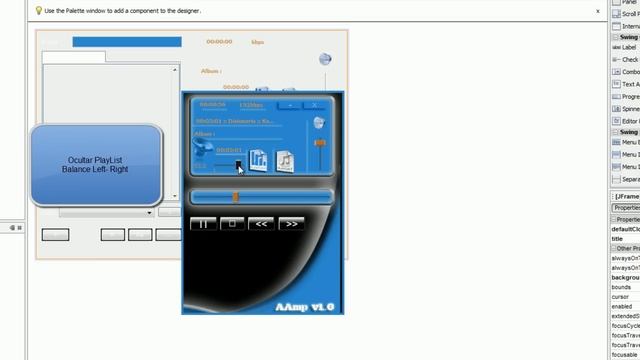Select the enabled property row
Screen dimensions: 640x360
click(625, 307)
